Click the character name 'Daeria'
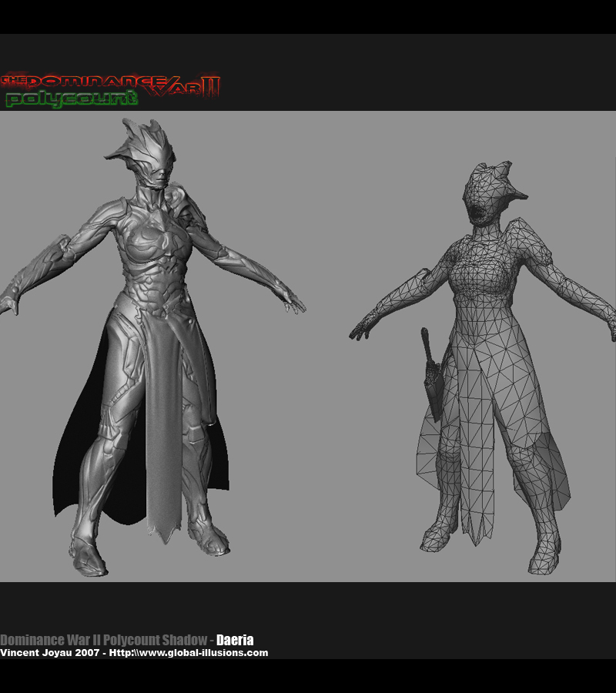Screen dimensions: 616x693 pos(235,640)
